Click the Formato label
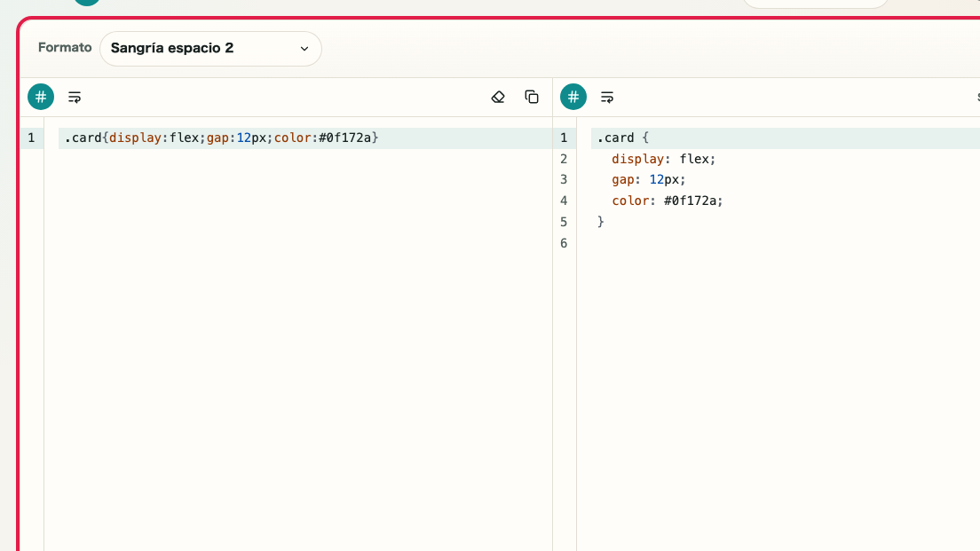 pyautogui.click(x=65, y=48)
